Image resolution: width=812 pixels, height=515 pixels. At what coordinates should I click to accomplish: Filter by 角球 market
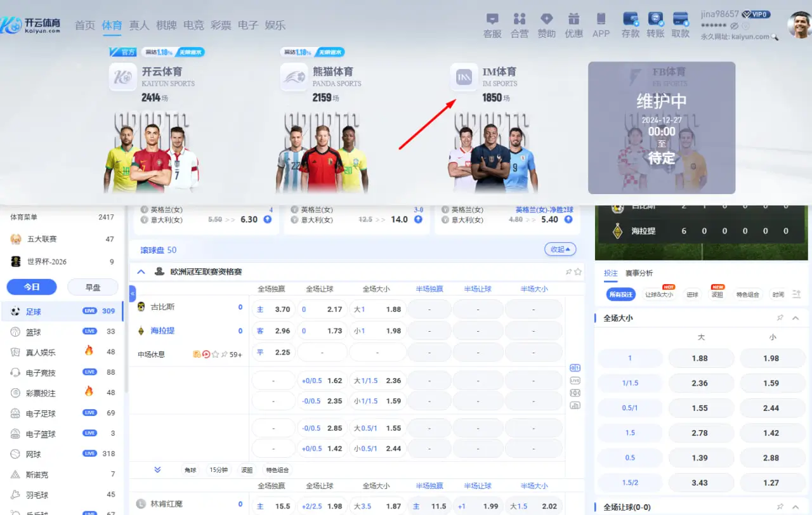(190, 470)
